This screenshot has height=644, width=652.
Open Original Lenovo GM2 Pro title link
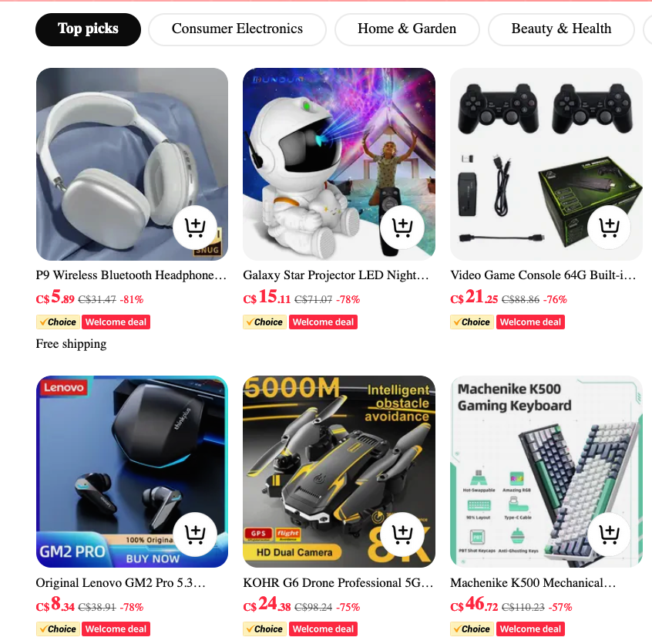tap(120, 583)
